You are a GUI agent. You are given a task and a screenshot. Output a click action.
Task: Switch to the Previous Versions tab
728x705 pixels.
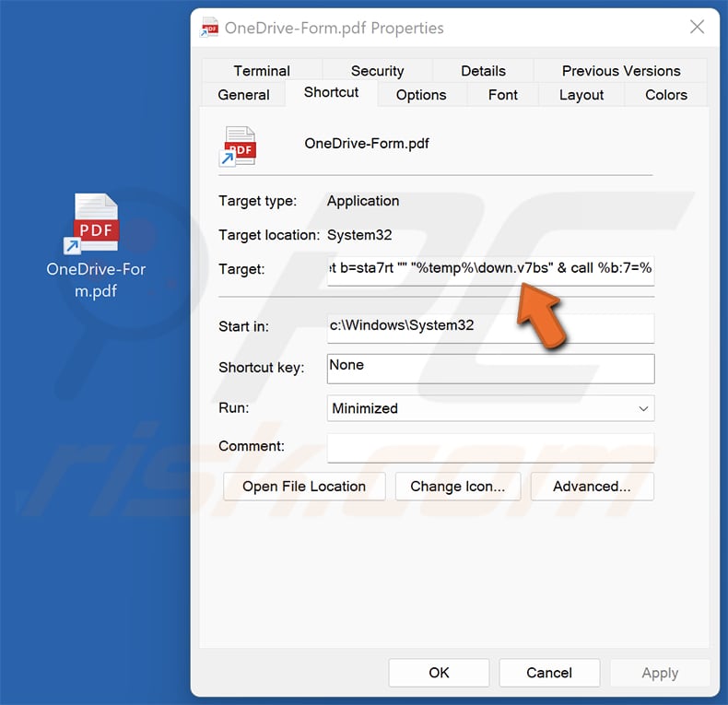point(621,71)
